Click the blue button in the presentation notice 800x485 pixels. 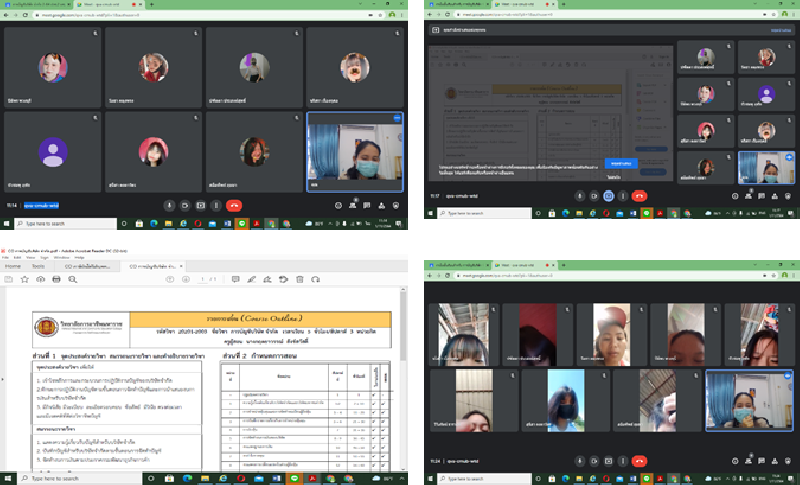tap(622, 162)
